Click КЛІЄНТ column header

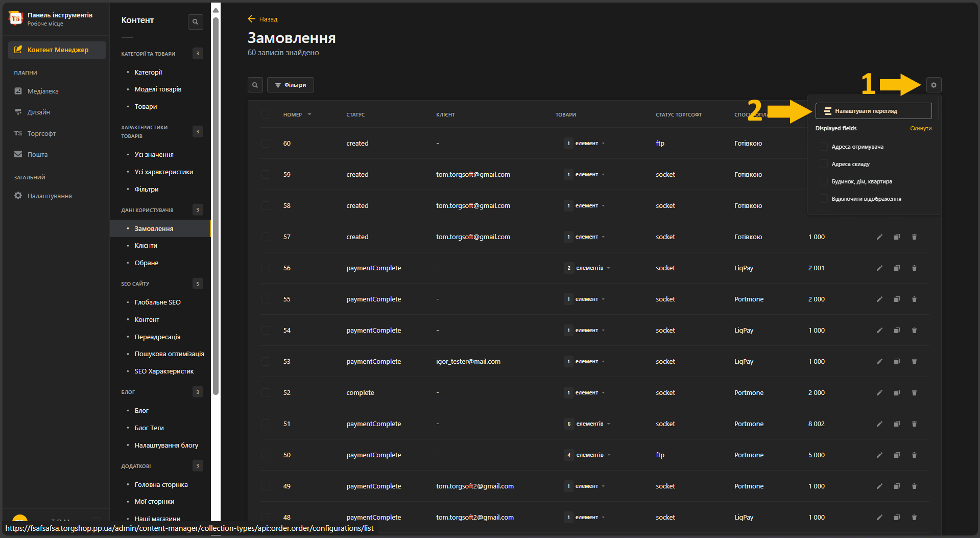click(x=445, y=115)
